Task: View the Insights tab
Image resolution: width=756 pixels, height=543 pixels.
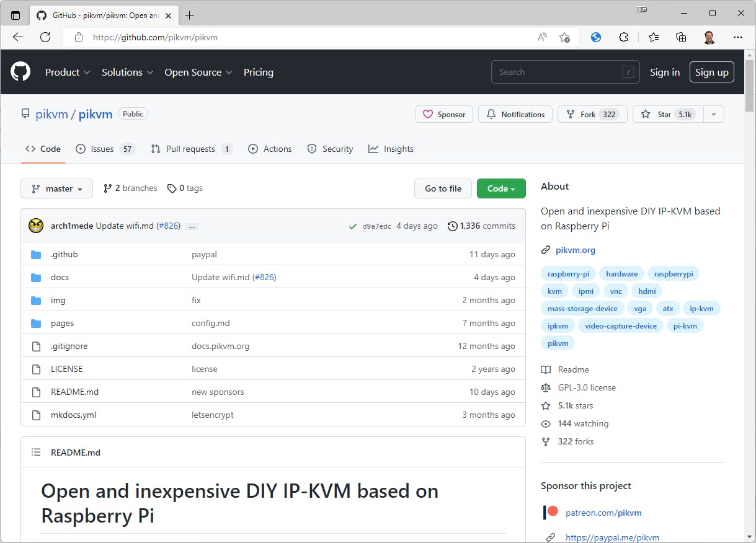Action: point(391,149)
